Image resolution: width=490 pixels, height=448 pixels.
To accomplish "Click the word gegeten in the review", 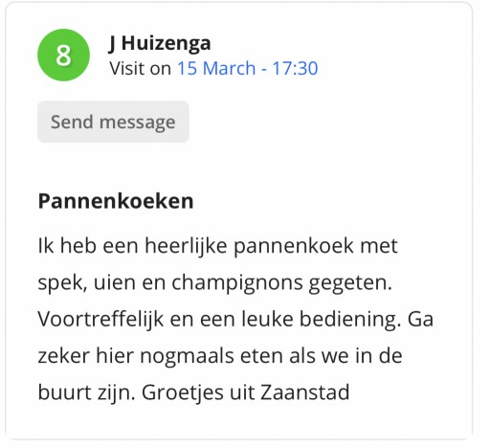I will [350, 283].
